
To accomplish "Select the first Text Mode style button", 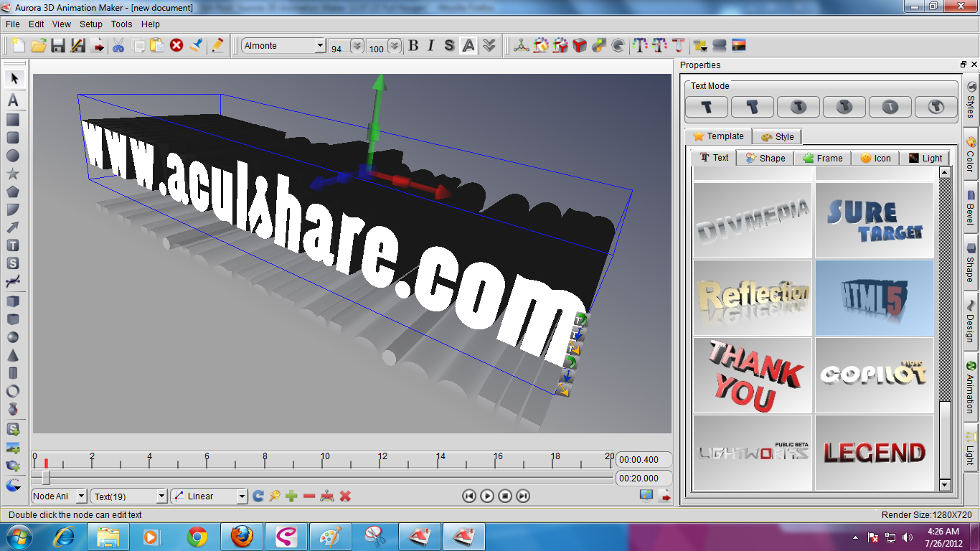I will click(x=706, y=106).
